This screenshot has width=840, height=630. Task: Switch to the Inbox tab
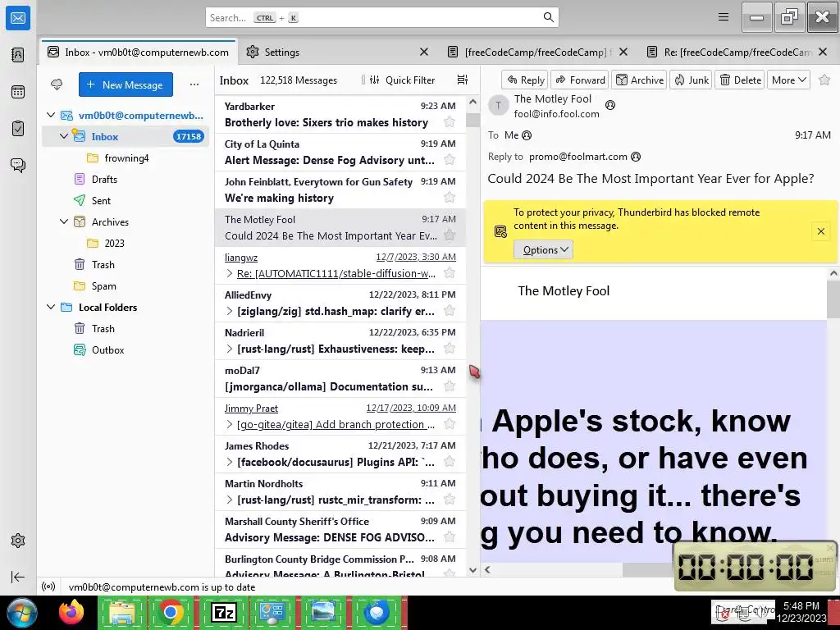pos(138,52)
